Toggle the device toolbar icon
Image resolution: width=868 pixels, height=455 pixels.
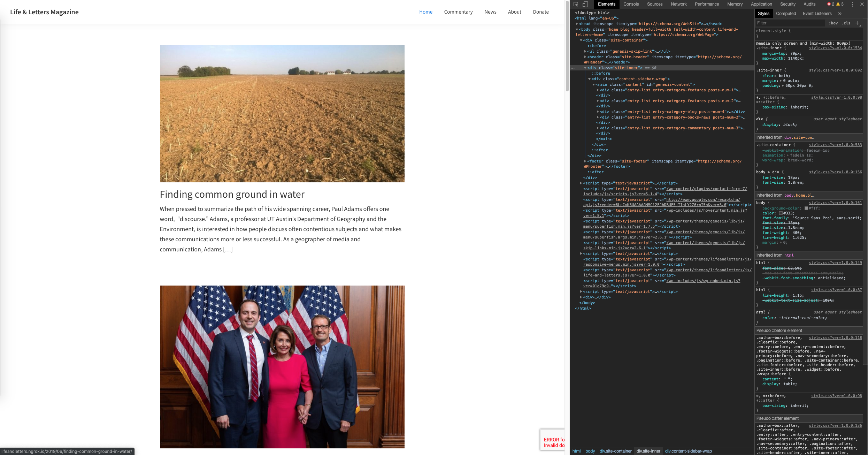[585, 4]
